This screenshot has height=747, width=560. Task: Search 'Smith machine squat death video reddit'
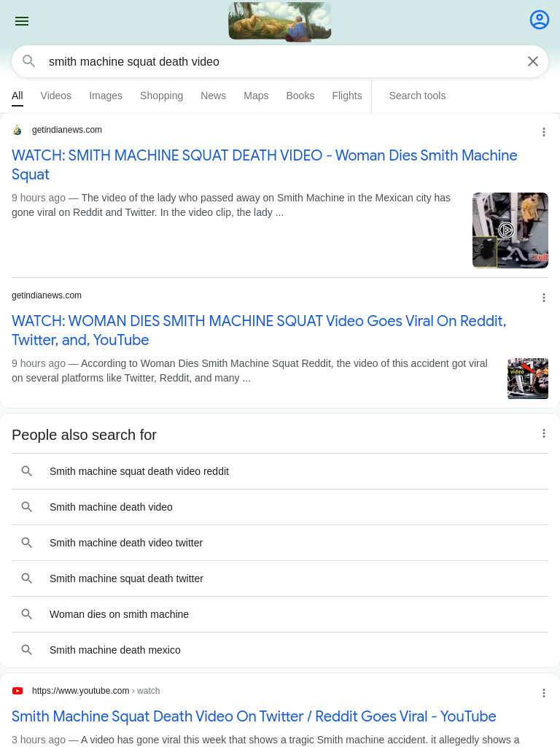pos(280,471)
